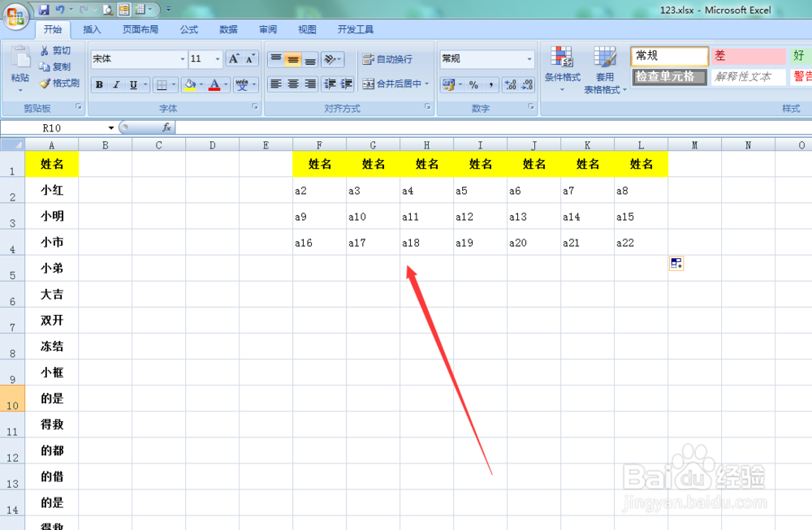
Task: Expand underline style dropdown arrow
Action: tap(145, 84)
